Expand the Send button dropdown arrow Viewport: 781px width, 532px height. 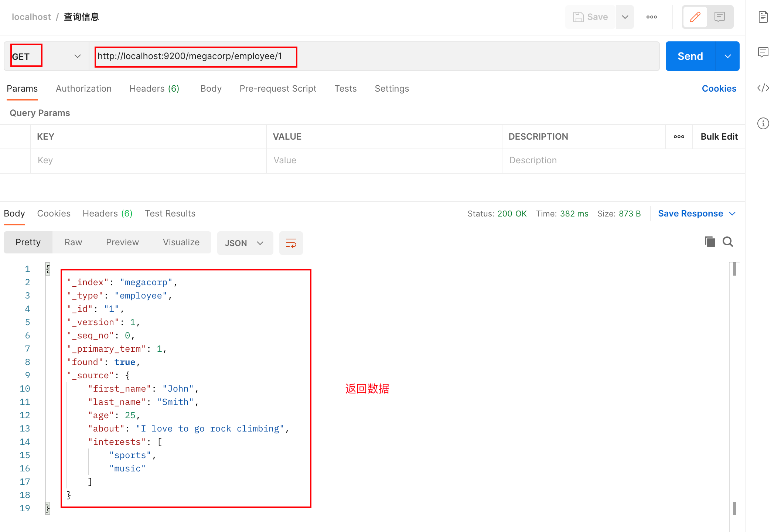(727, 56)
